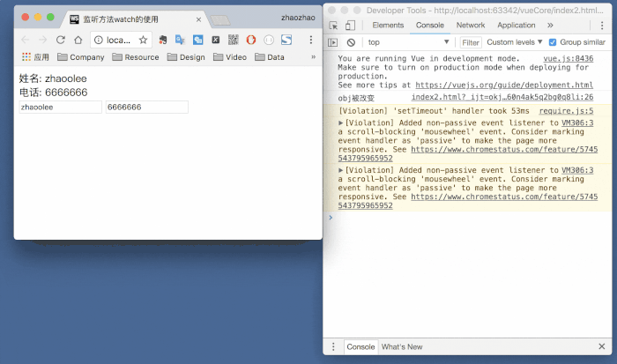The width and height of the screenshot is (617, 364).
Task: Show more bookmarks with the chevron
Action: coord(313,57)
